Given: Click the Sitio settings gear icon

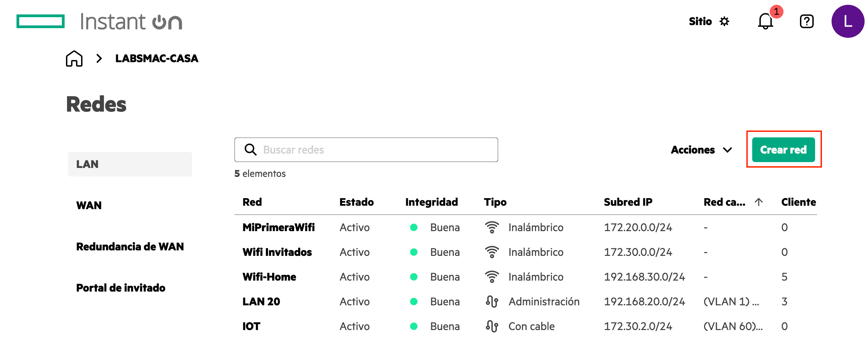Looking at the screenshot, I should tap(724, 21).
